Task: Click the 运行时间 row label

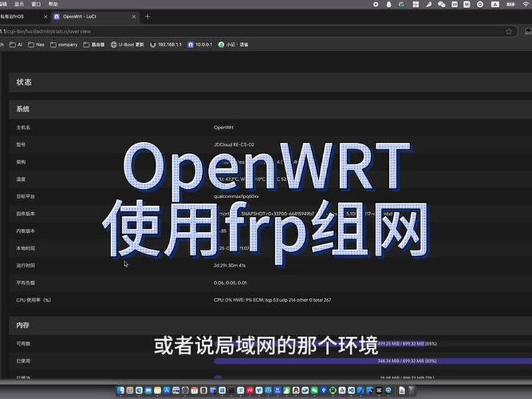Action: (25, 265)
